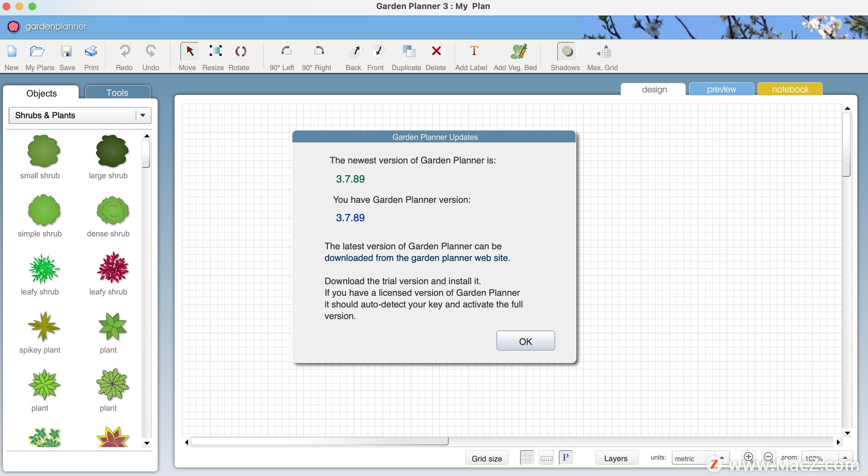
Task: Toggle the P icon in bottom bar
Action: pyautogui.click(x=566, y=457)
